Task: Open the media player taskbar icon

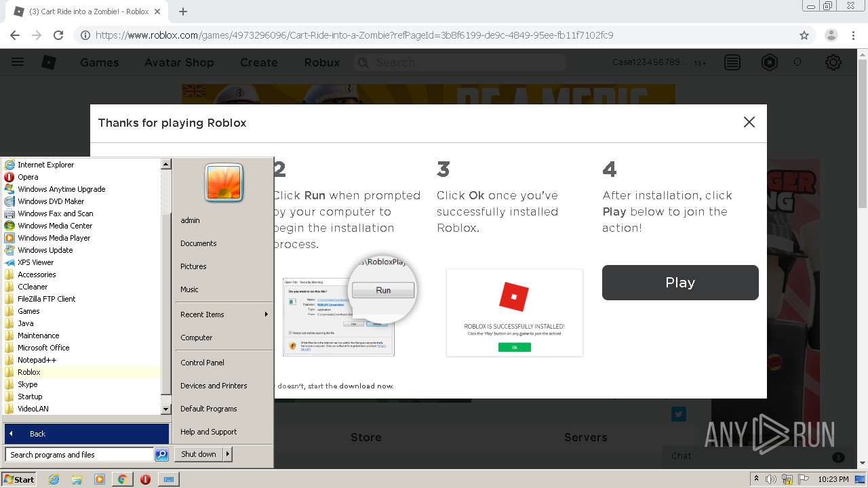Action: coord(100,479)
